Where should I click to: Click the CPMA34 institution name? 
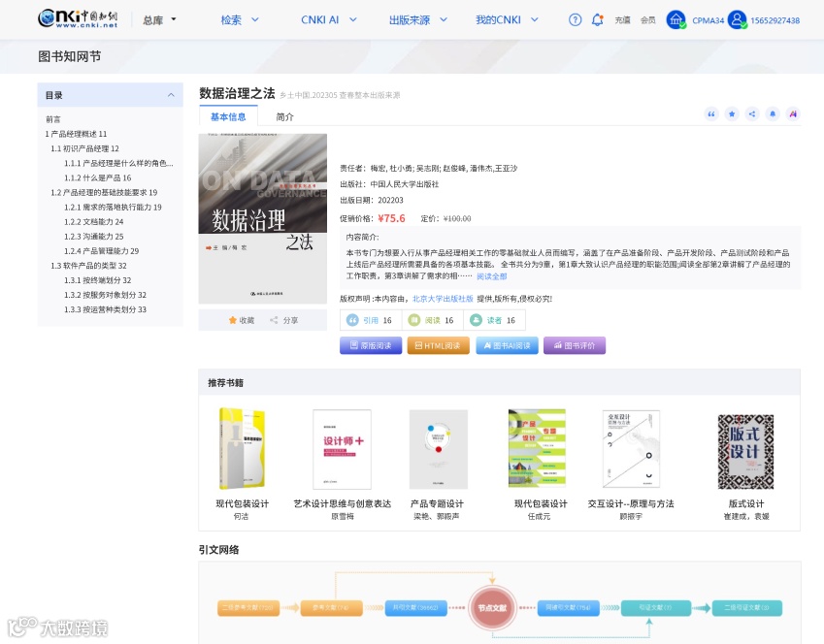(x=708, y=20)
